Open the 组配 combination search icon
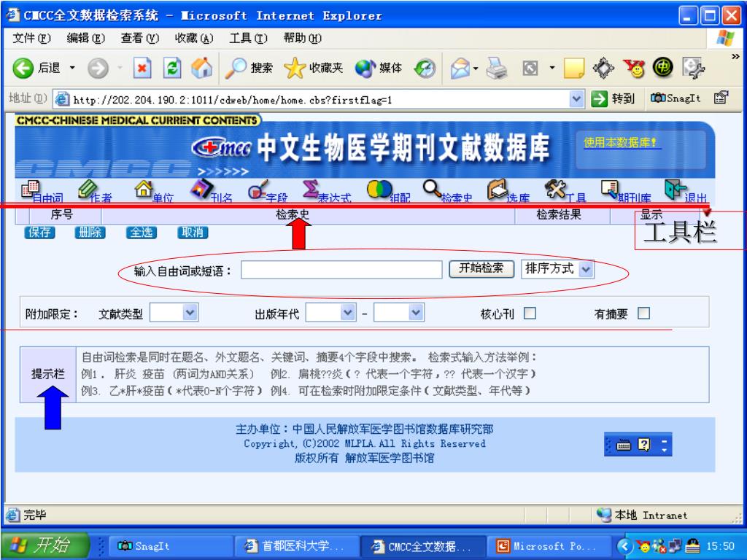 388,192
